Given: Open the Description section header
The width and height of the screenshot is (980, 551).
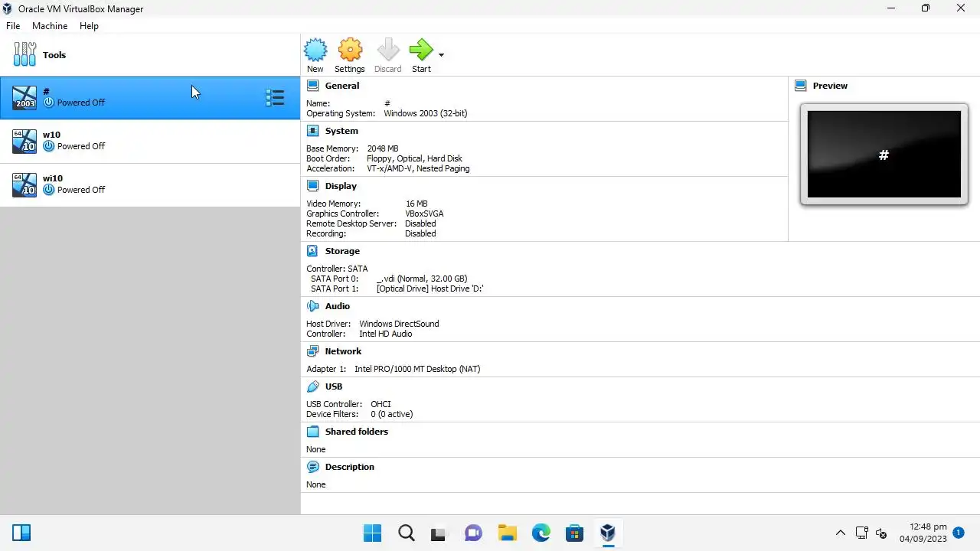Looking at the screenshot, I should (350, 467).
